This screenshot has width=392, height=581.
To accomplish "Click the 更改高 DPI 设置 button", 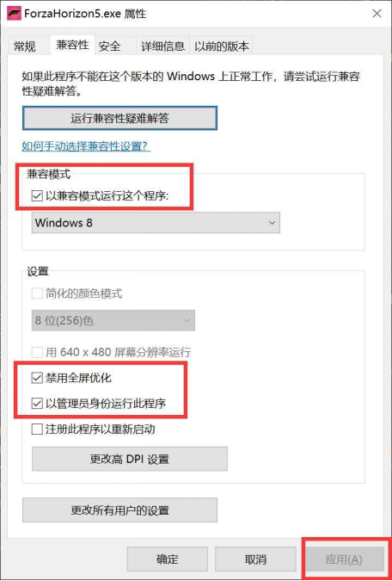I will pos(130,459).
